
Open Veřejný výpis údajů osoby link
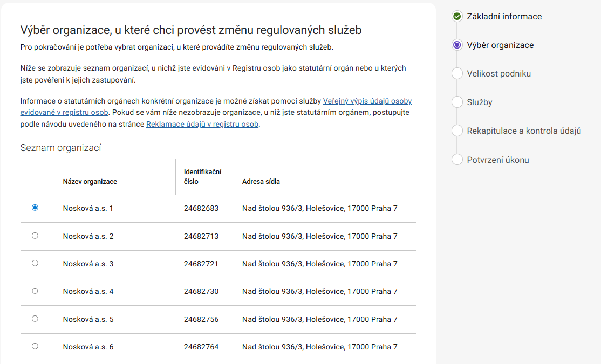point(367,101)
